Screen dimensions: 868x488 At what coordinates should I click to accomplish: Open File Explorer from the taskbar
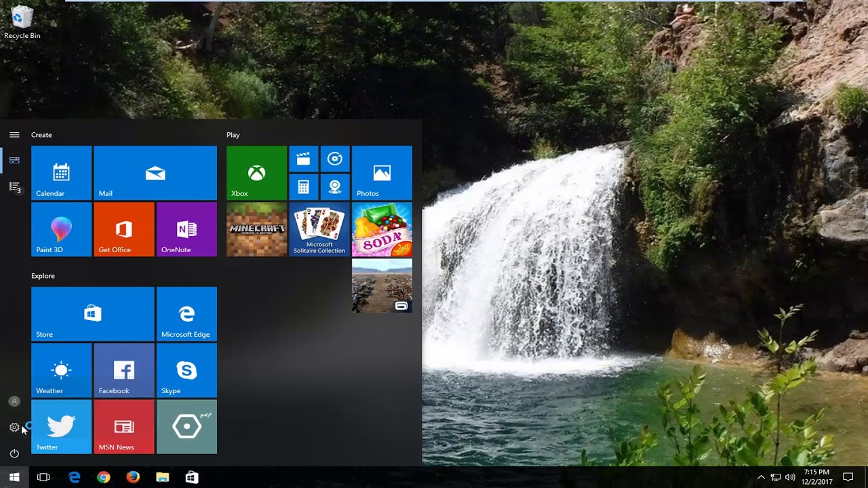pos(162,477)
